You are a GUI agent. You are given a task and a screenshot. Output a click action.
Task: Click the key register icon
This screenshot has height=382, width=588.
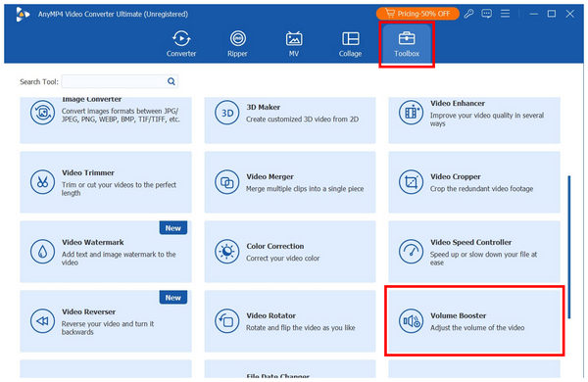pos(468,14)
